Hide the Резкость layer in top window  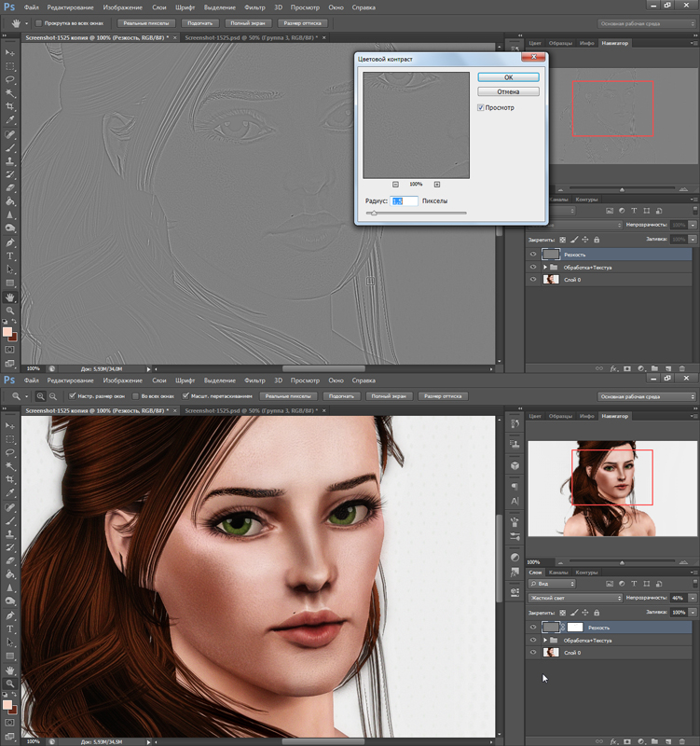(x=533, y=254)
